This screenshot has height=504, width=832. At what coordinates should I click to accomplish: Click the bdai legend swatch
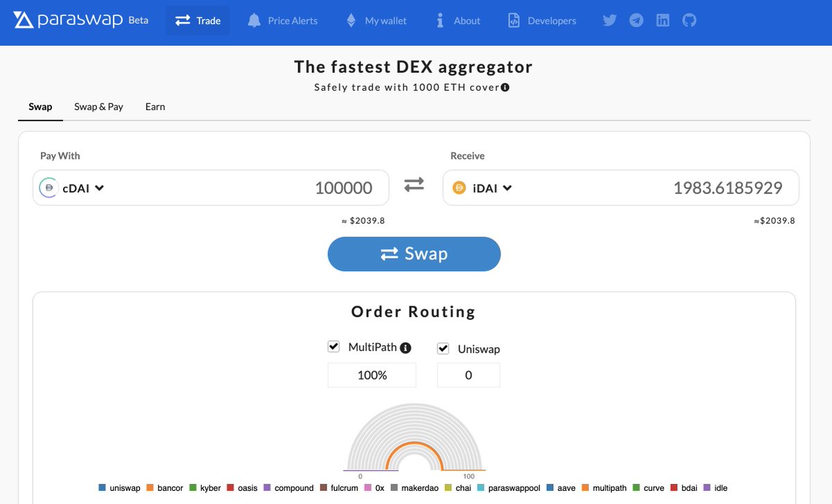click(673, 488)
